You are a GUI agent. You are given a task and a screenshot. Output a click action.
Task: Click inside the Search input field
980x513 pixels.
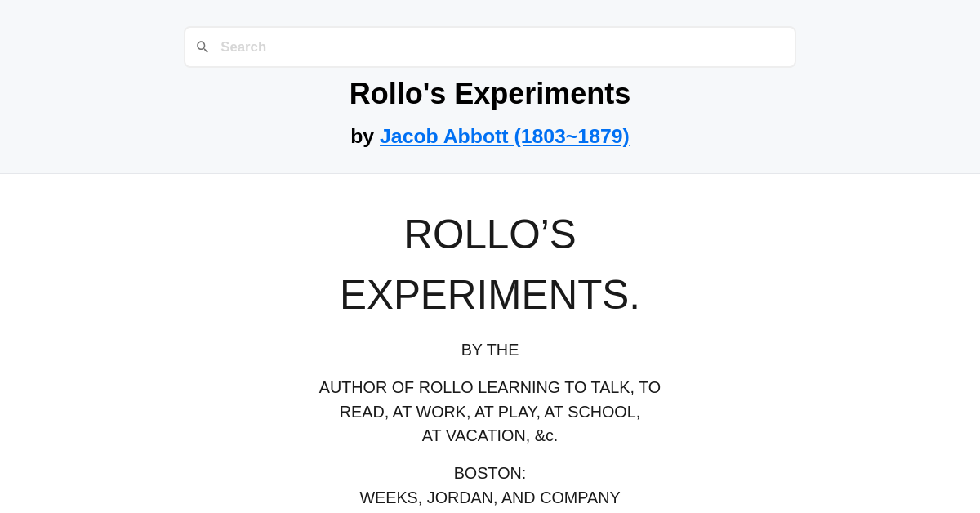(x=490, y=47)
